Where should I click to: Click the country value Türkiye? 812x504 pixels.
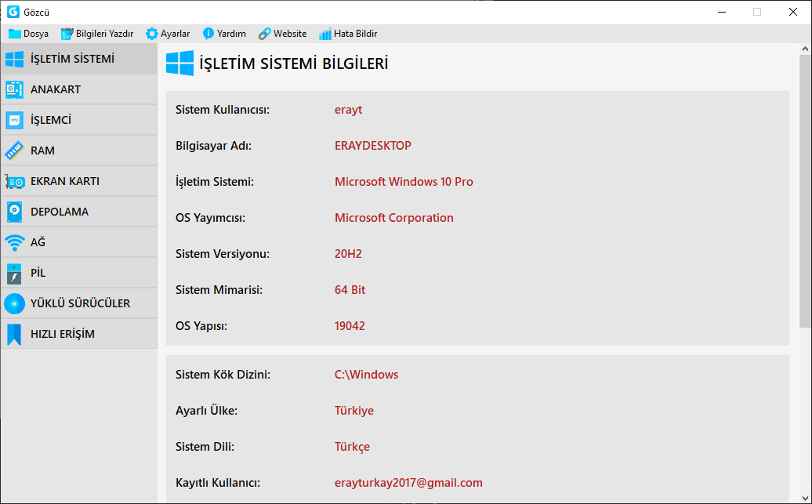354,411
